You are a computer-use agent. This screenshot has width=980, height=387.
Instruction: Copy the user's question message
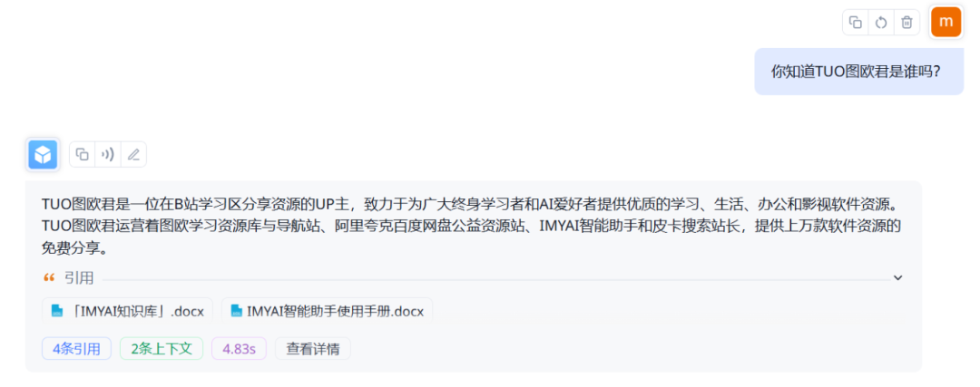pos(856,23)
